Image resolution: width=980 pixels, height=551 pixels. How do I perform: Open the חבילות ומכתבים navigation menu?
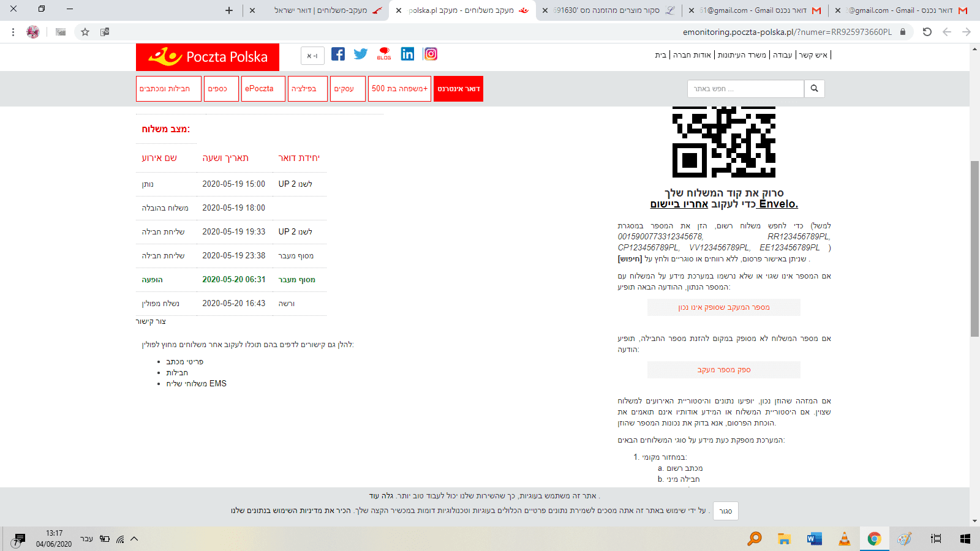point(168,89)
